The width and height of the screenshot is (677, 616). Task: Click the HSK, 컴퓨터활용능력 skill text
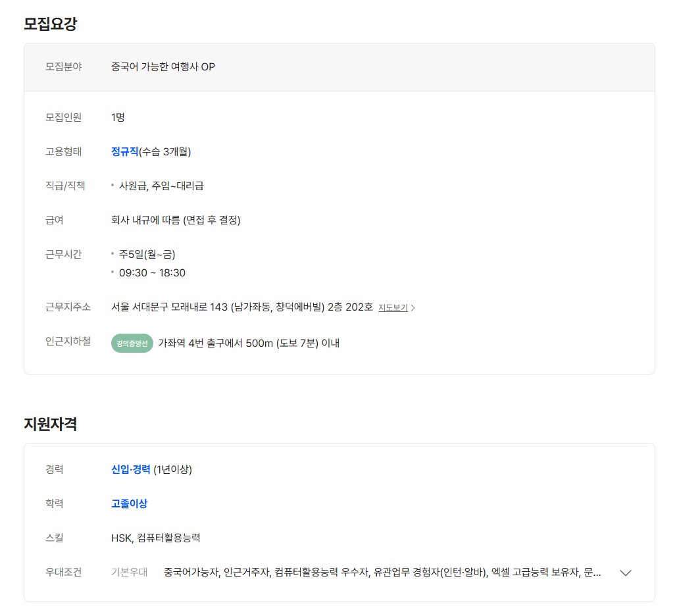click(155, 538)
